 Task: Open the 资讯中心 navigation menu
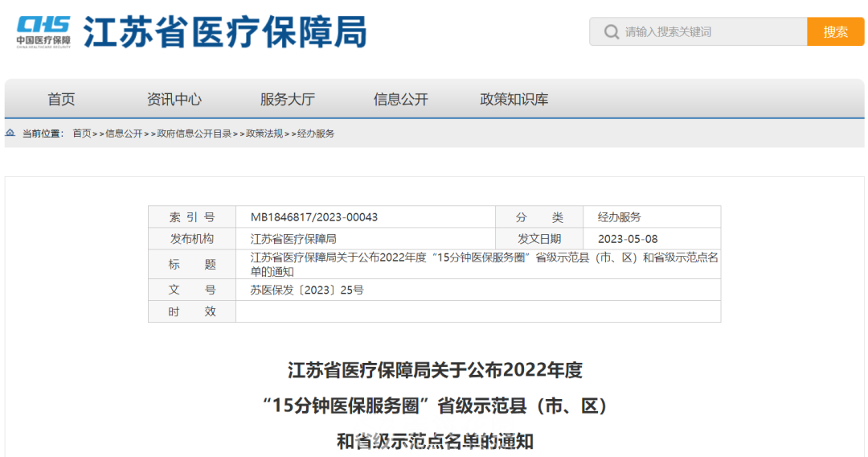click(x=174, y=99)
